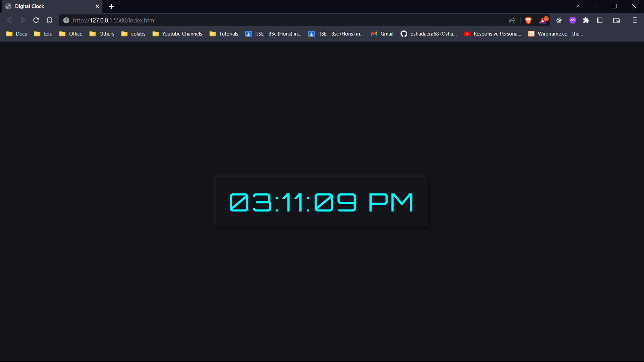
Task: Click the Extensions puzzle piece icon
Action: [x=586, y=20]
